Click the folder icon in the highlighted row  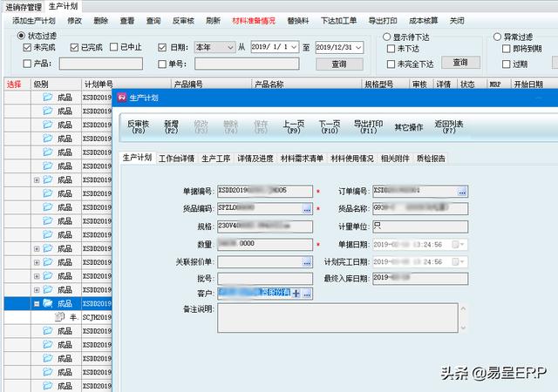(48, 303)
